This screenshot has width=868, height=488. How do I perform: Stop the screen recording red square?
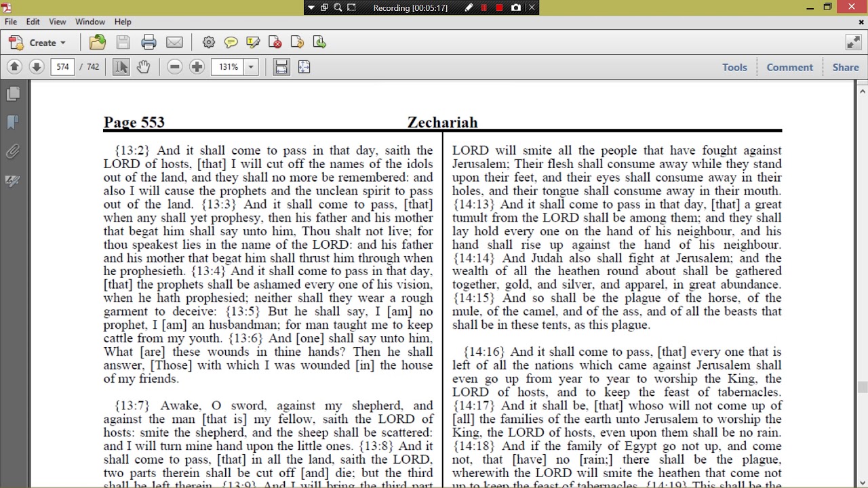pos(500,7)
